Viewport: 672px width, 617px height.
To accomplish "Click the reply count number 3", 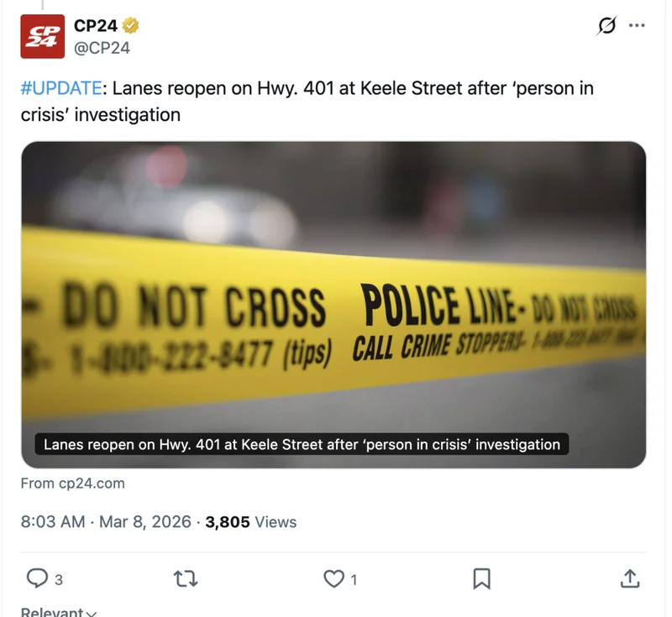I will coord(59,579).
